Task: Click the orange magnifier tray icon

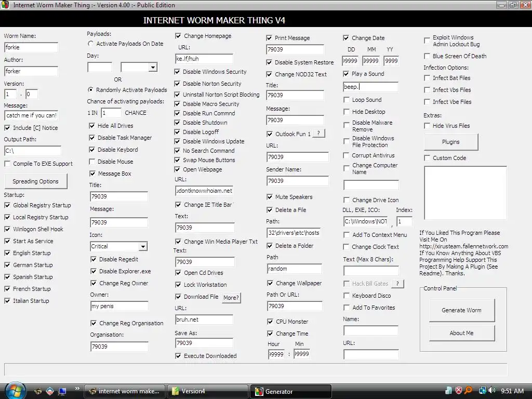Action: click(x=469, y=391)
